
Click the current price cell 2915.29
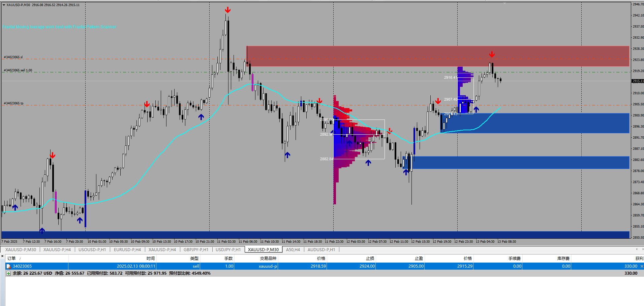click(465, 266)
